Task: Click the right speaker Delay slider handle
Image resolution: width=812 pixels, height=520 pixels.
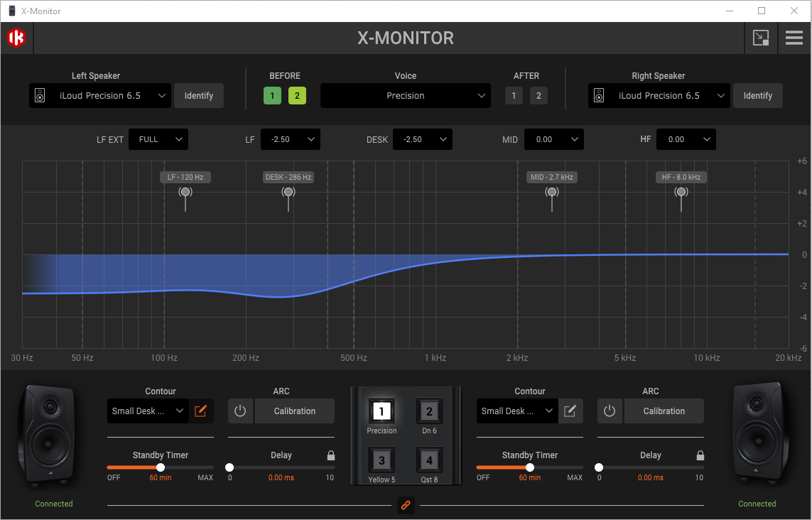Action: point(599,467)
